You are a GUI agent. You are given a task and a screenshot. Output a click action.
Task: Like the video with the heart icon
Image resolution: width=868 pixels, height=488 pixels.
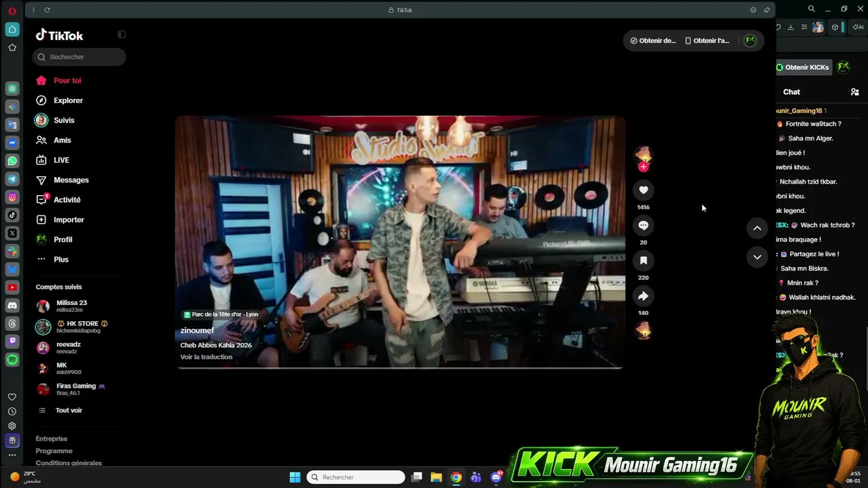[644, 190]
